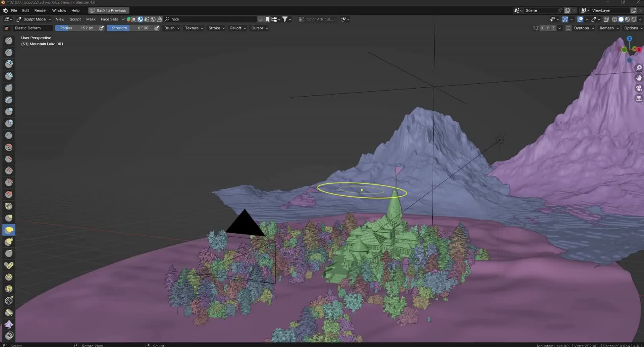The height and width of the screenshot is (347, 644).
Task: Open the File menu
Action: (14, 10)
